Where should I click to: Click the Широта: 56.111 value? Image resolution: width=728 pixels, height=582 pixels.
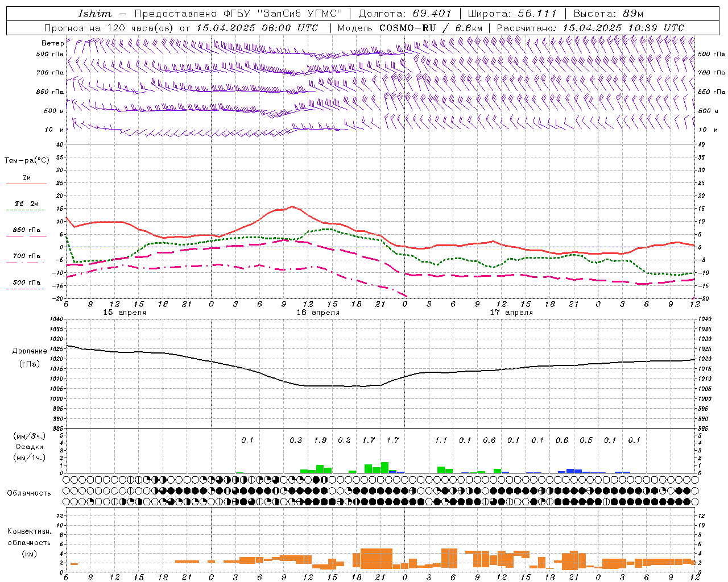[512, 14]
